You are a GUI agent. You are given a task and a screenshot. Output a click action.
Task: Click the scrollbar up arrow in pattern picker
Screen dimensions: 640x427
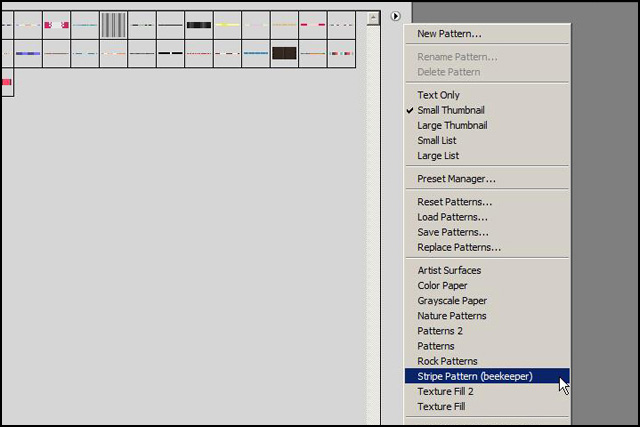coord(373,18)
